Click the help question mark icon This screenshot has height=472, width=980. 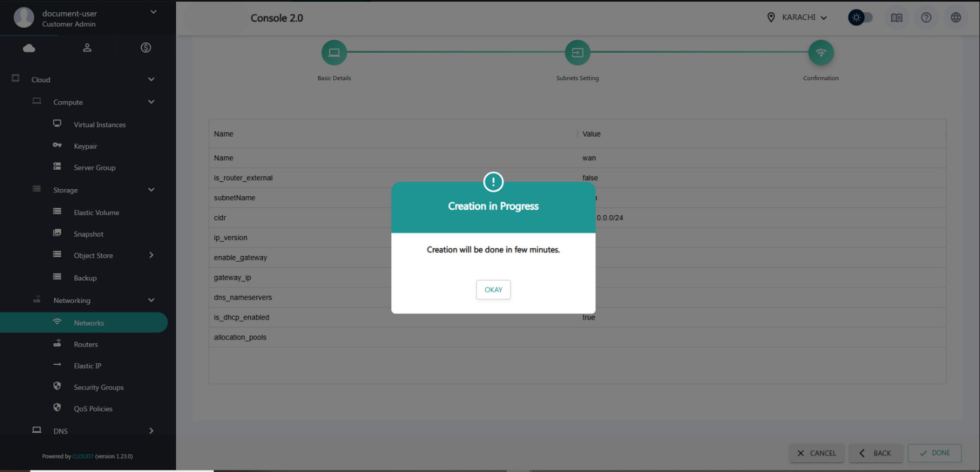[926, 18]
